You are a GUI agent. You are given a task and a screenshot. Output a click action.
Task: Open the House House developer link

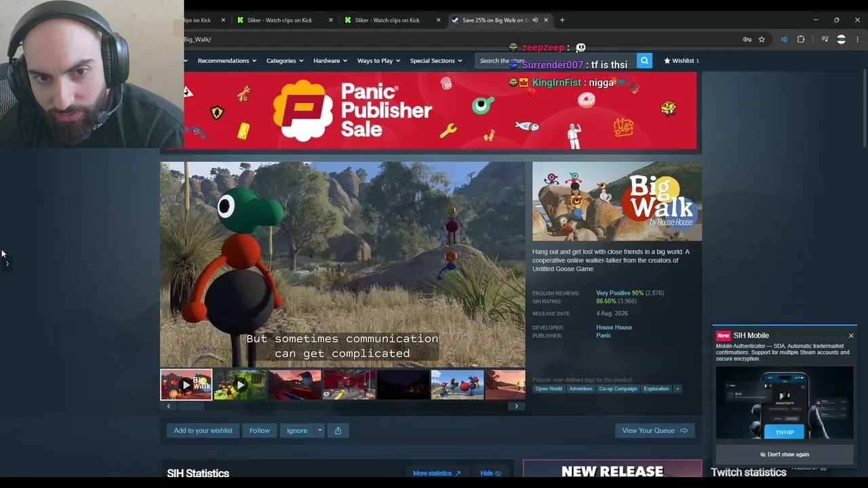tap(614, 327)
